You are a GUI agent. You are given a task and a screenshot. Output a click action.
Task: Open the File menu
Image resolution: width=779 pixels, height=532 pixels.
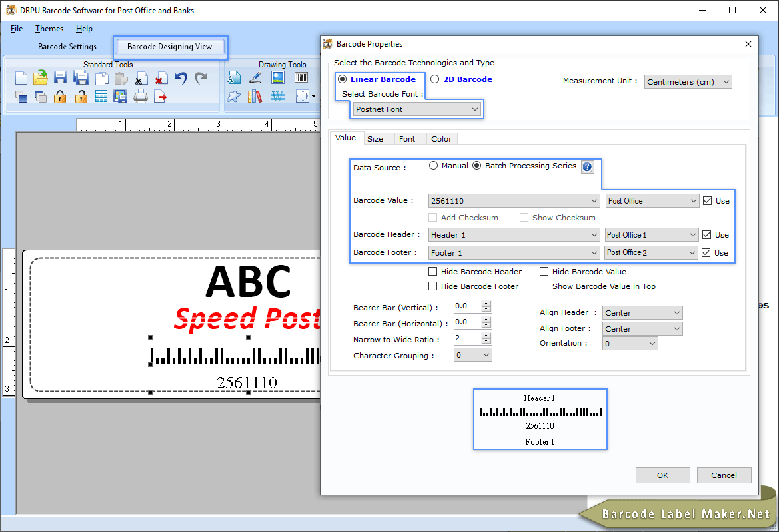(17, 29)
